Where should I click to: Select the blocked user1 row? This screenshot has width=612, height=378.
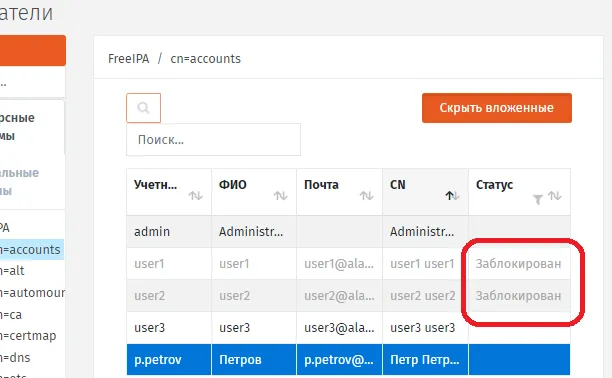coord(348,264)
